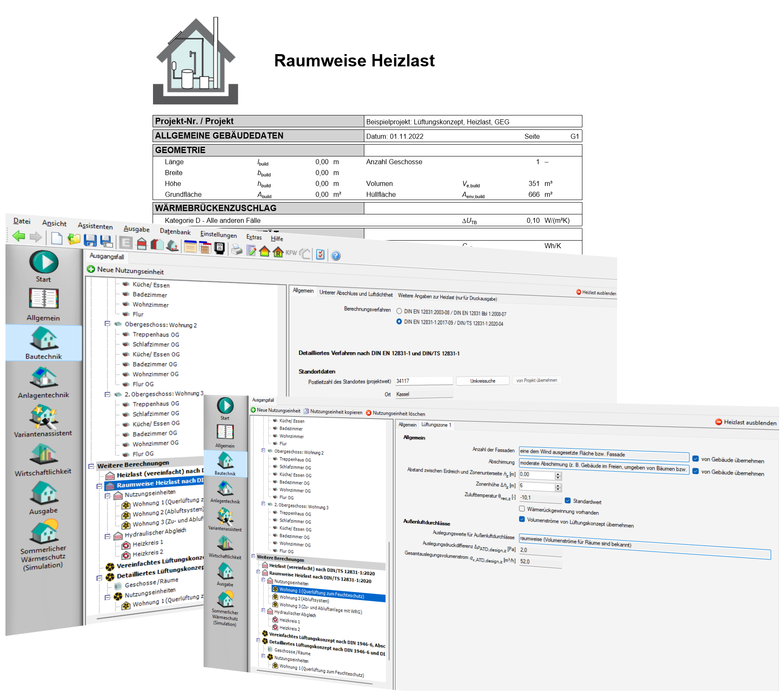784x691 pixels.
Task: Open the Abschirmung dropdown
Action: (603, 466)
